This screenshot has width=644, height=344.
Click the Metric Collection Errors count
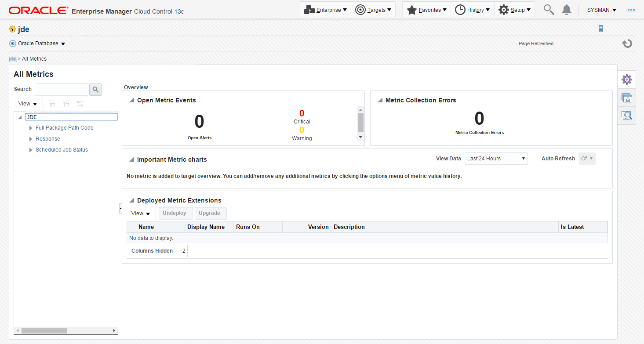click(x=479, y=119)
